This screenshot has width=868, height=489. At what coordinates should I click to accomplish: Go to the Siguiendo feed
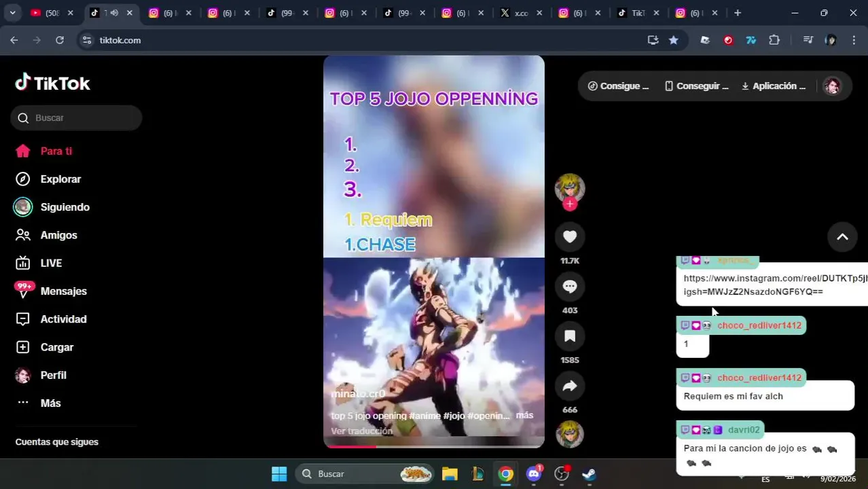click(53, 207)
